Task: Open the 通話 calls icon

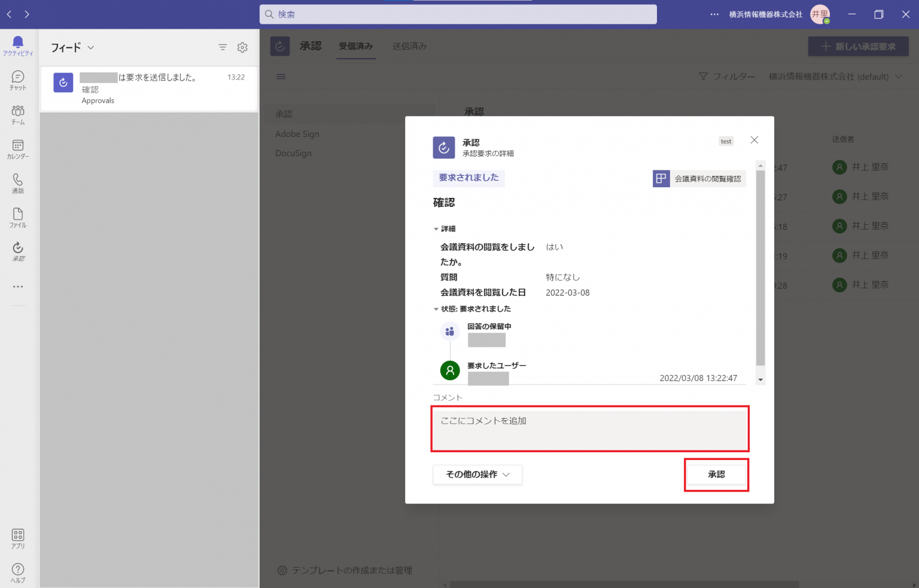Action: point(17,182)
